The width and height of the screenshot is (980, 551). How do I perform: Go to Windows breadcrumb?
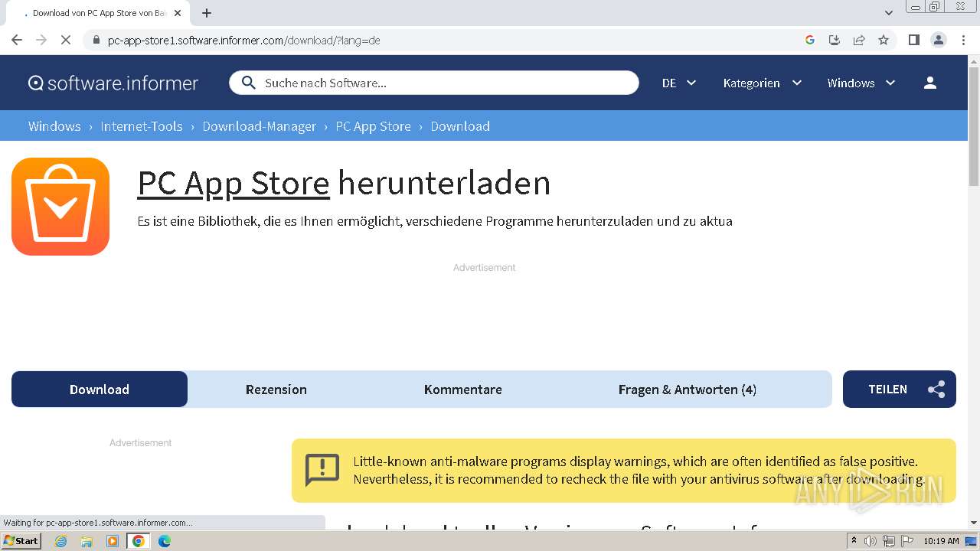[54, 126]
